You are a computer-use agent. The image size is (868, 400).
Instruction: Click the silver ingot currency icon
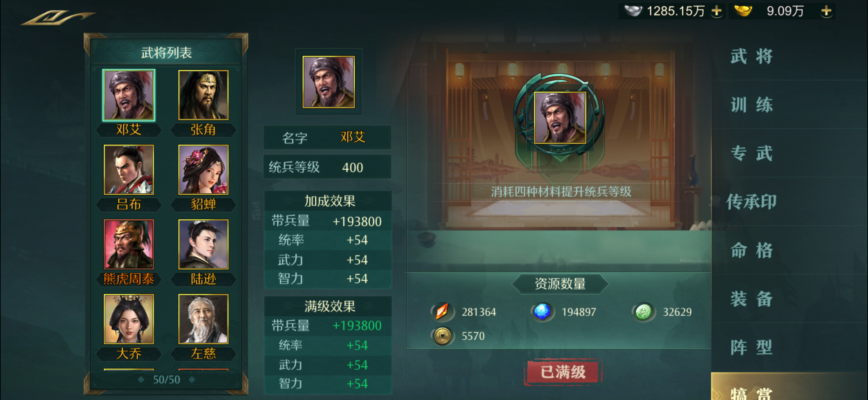tap(633, 11)
